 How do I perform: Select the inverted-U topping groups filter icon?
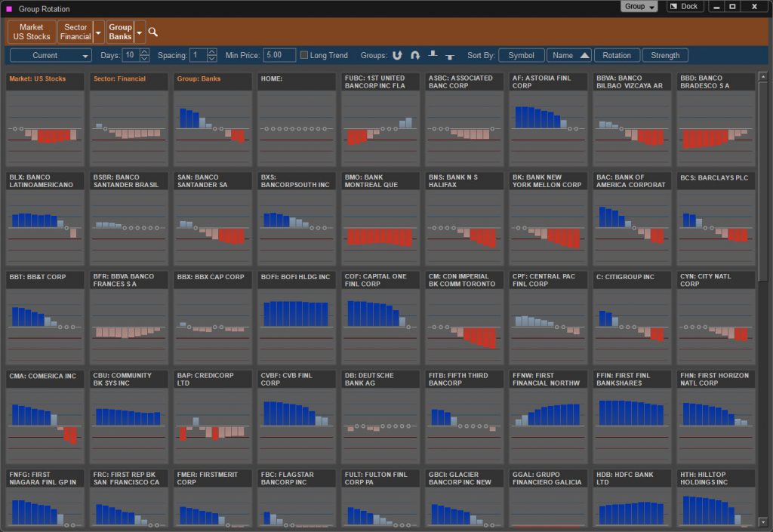(415, 55)
